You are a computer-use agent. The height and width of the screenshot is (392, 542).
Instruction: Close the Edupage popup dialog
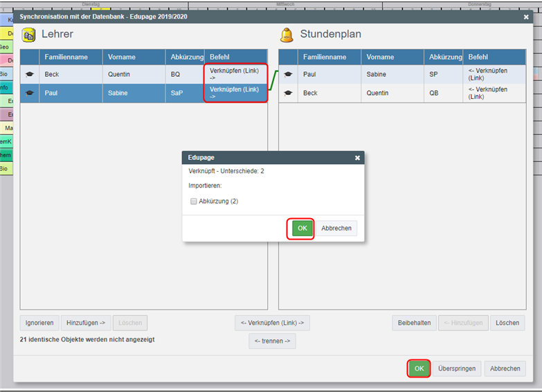(357, 158)
